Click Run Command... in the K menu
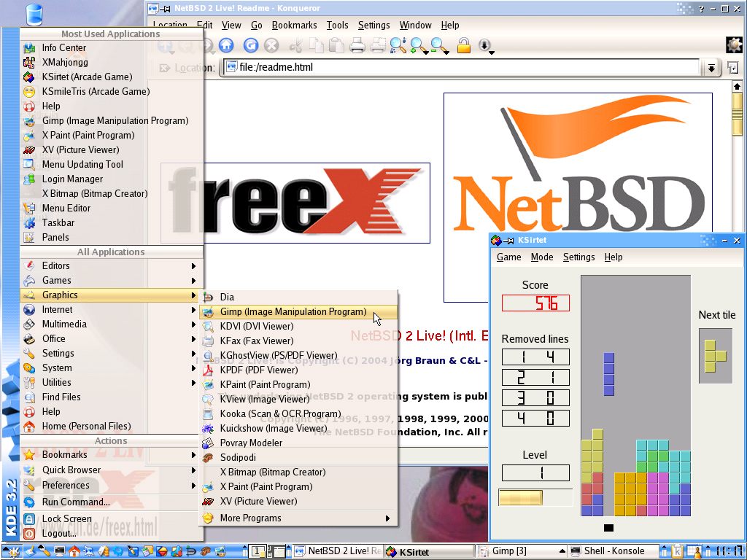This screenshot has height=560, width=747. tap(112, 502)
